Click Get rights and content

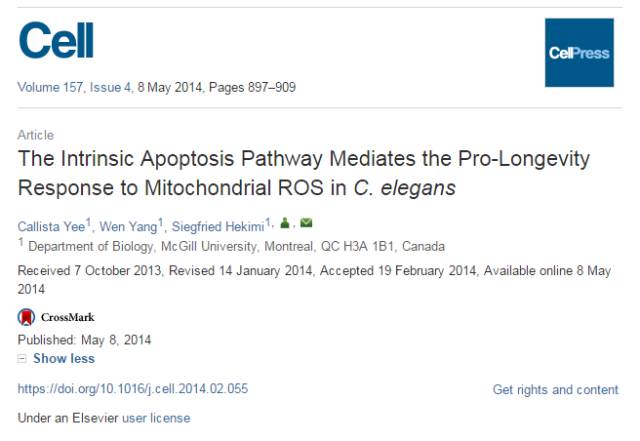[x=555, y=390]
